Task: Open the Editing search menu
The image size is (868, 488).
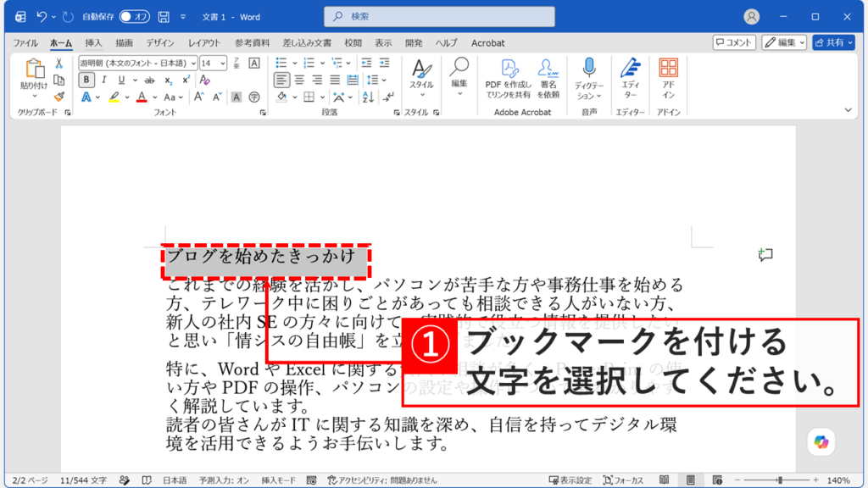Action: [x=459, y=77]
